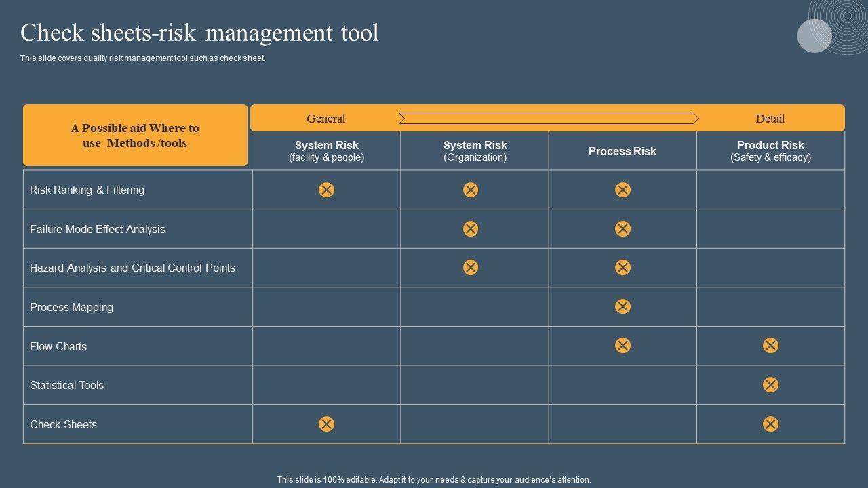Click X mark for Hazard Analysis under Organization
Image resolution: width=868 pixels, height=488 pixels.
pos(471,268)
